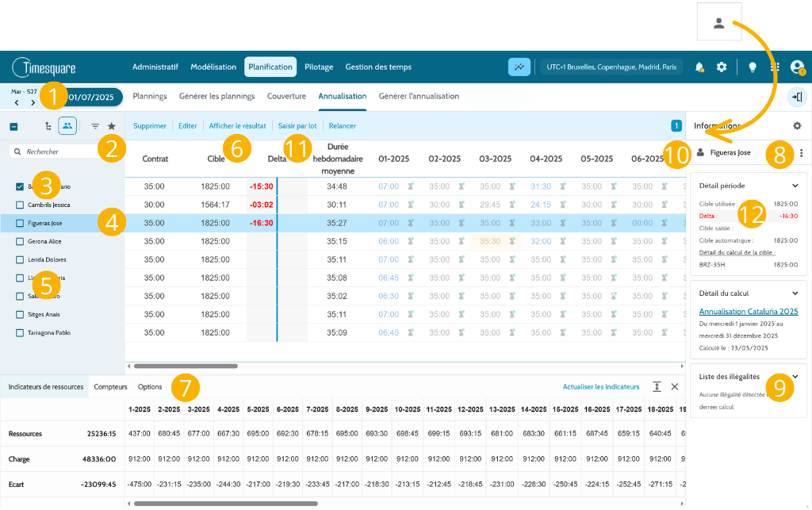Click the person icon next to 31:30
Image resolution: width=812 pixels, height=510 pixels.
pos(563,186)
